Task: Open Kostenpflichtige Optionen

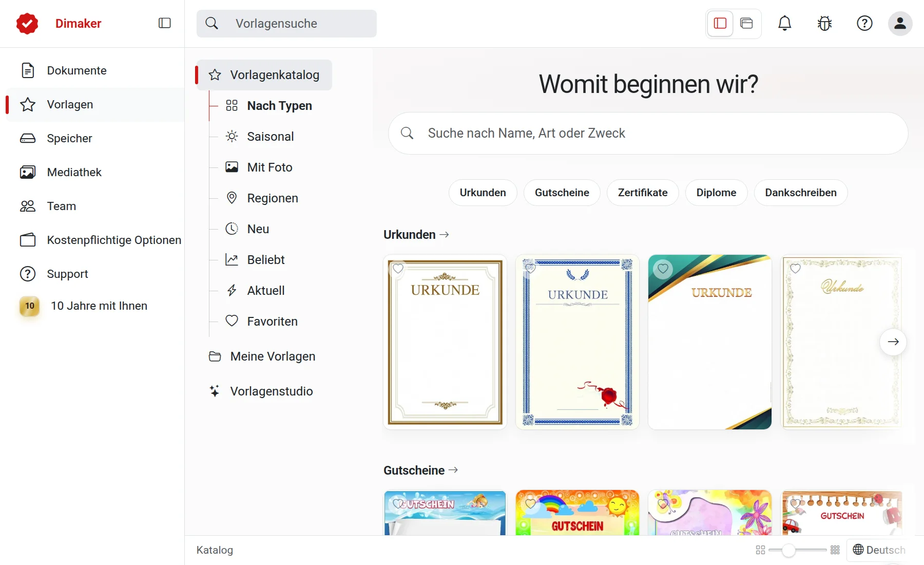Action: [95, 240]
